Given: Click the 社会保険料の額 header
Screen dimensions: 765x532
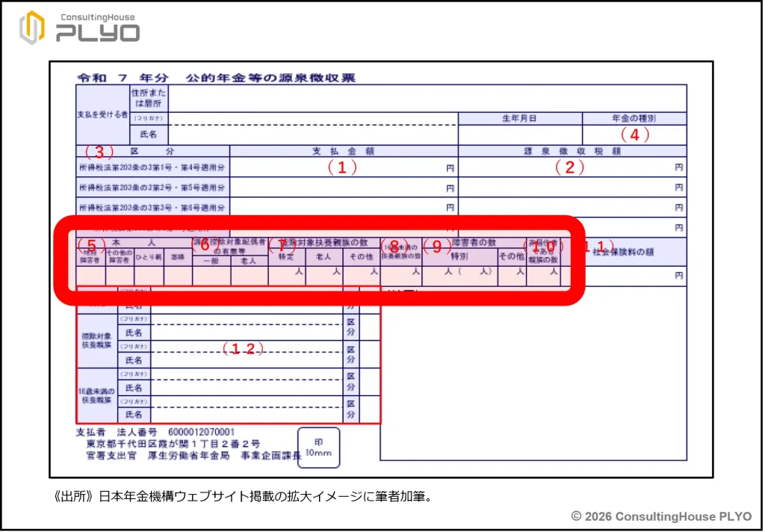Looking at the screenshot, I should (x=623, y=253).
